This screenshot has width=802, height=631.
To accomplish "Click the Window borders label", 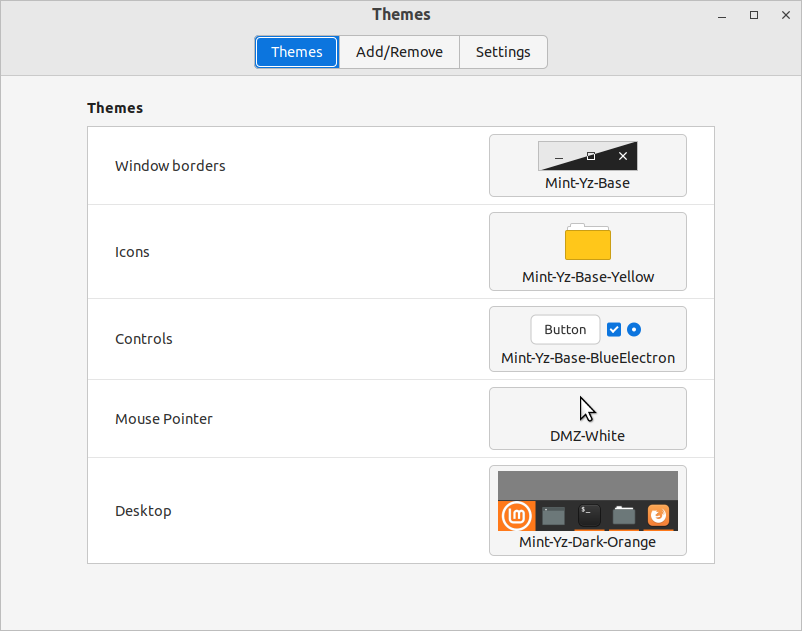I will coord(170,166).
